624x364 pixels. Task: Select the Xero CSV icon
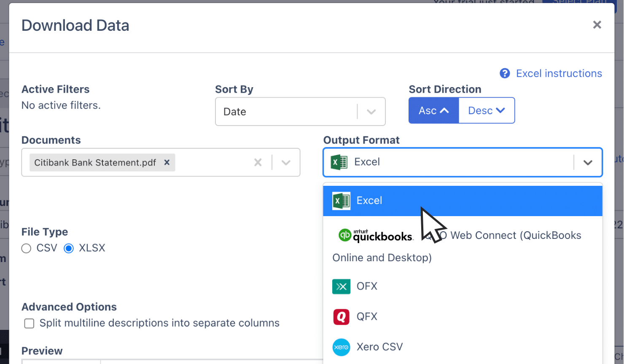[x=341, y=347]
